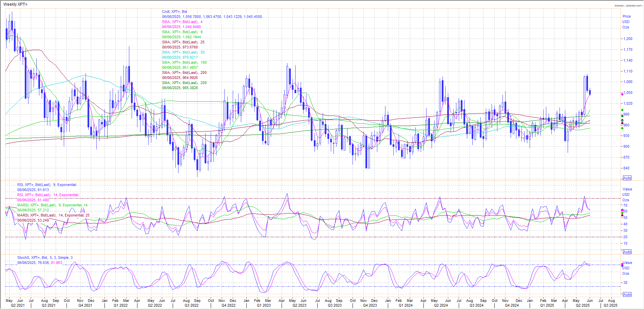Select the RSI 14 Exponential legend label
This screenshot has width=644, height=309.
(x=48, y=195)
